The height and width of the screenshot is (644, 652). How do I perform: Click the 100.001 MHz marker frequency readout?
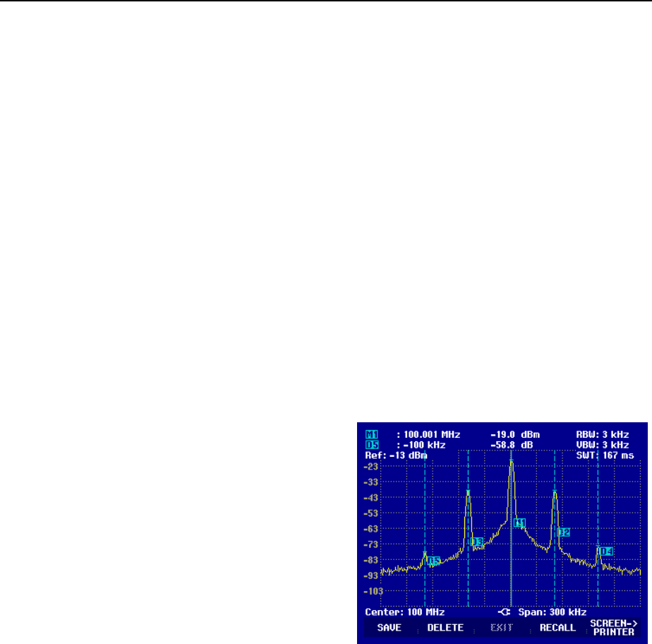click(x=432, y=434)
